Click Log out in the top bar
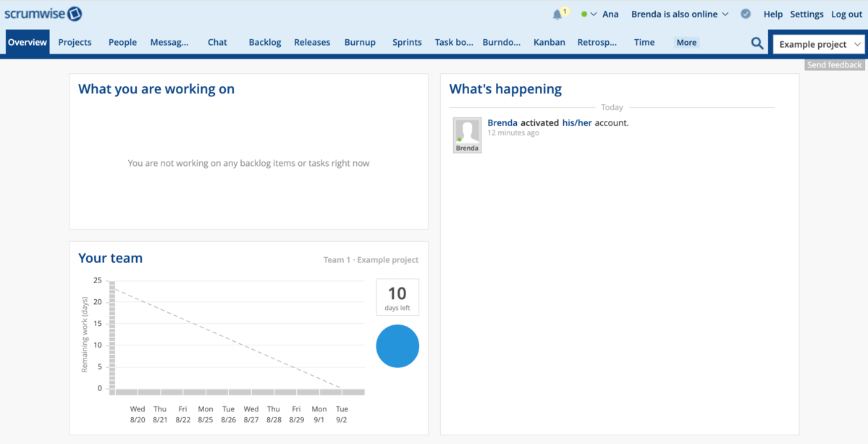The image size is (868, 444). click(846, 14)
